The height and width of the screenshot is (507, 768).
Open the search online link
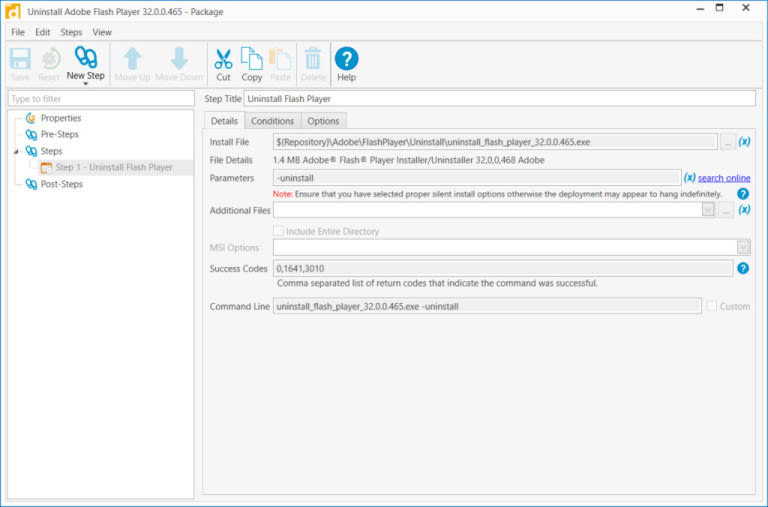[x=724, y=178]
